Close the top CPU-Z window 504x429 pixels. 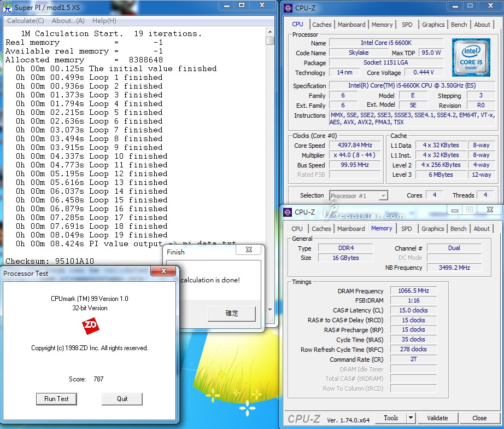[490, 6]
